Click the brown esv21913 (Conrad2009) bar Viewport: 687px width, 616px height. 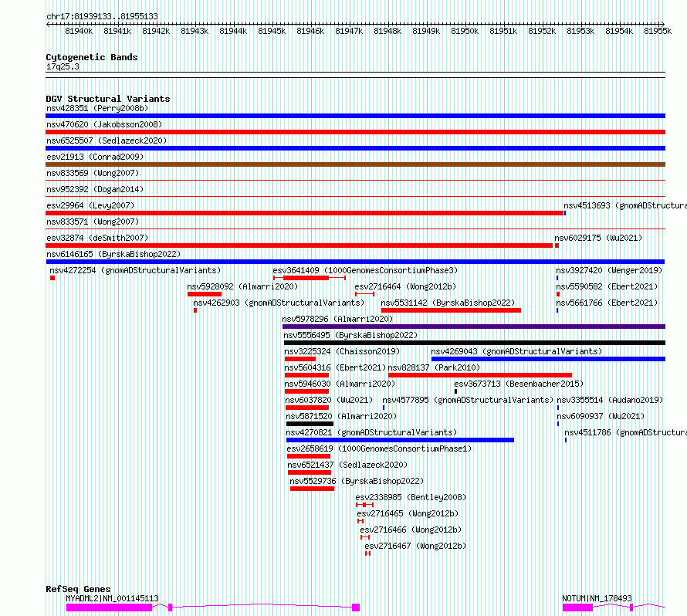click(x=355, y=164)
